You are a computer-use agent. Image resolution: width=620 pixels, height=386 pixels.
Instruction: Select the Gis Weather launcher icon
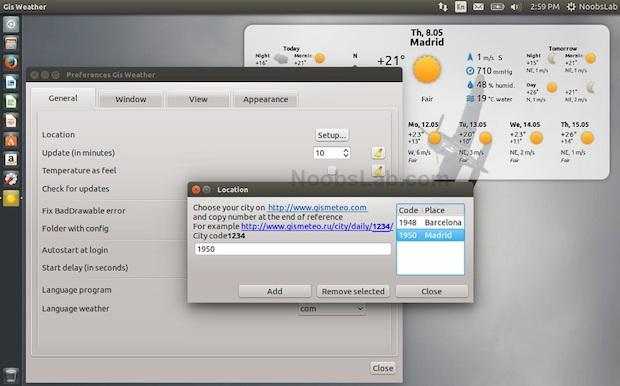(x=11, y=198)
